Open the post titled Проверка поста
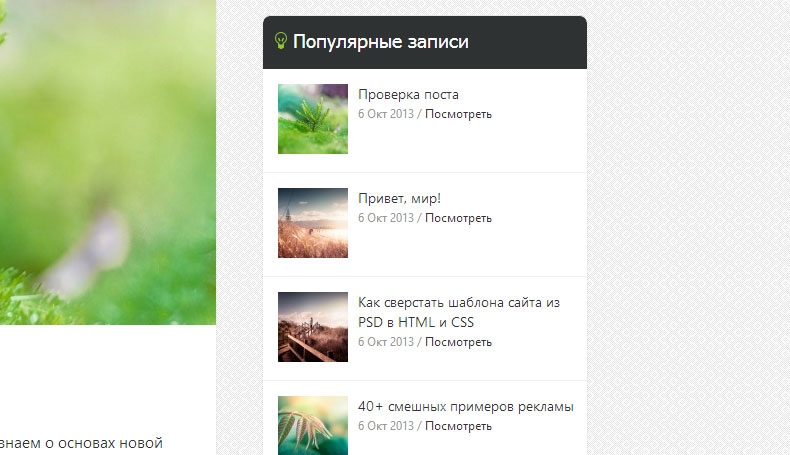790x455 pixels. 408,95
